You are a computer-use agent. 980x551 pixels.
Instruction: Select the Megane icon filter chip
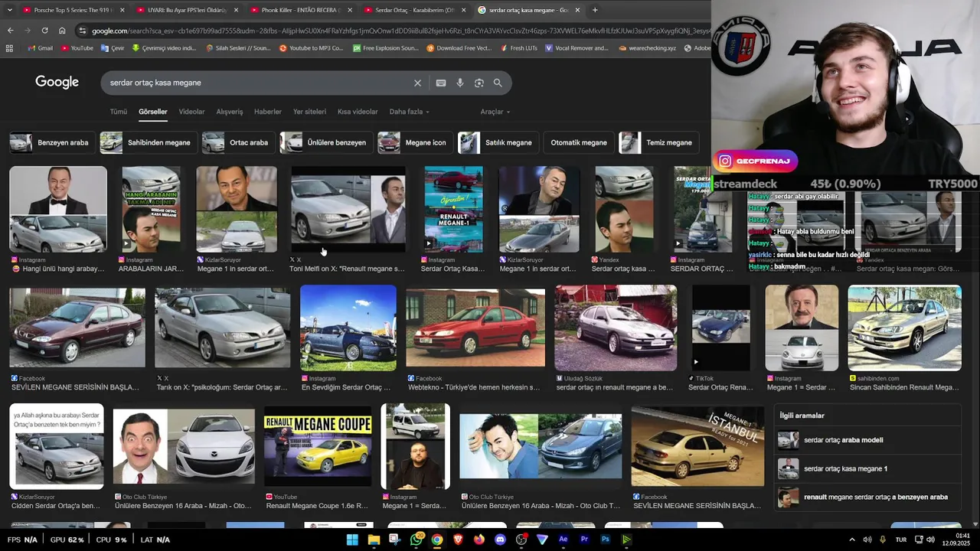[414, 142]
